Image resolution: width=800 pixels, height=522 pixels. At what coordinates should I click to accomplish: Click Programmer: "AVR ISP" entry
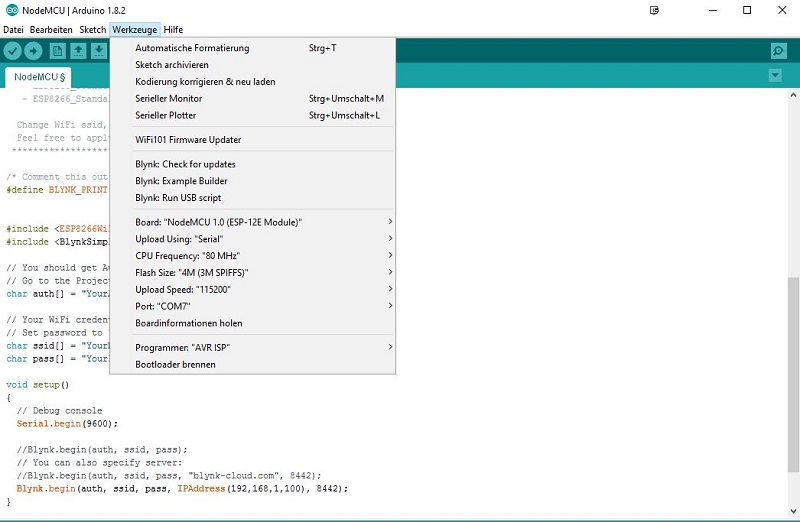[253, 347]
